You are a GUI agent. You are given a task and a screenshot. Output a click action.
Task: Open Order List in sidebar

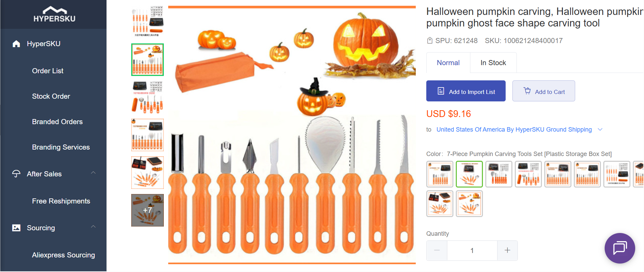click(48, 71)
